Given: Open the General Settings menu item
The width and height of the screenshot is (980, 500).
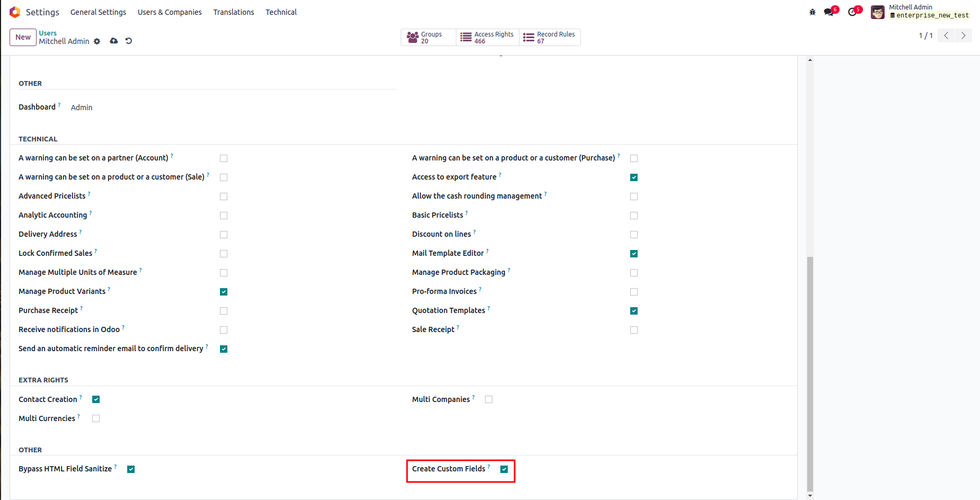Looking at the screenshot, I should 98,12.
